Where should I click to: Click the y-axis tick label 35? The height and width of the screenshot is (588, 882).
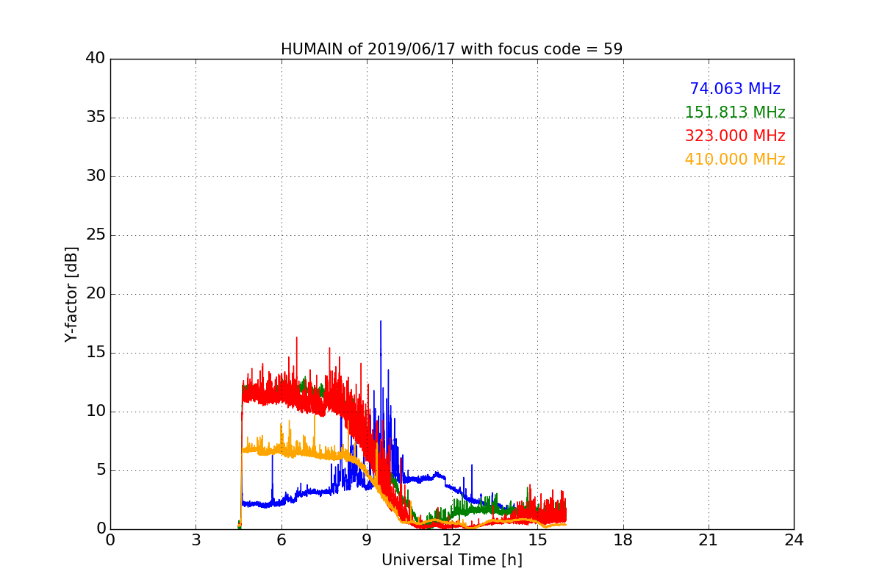point(96,118)
